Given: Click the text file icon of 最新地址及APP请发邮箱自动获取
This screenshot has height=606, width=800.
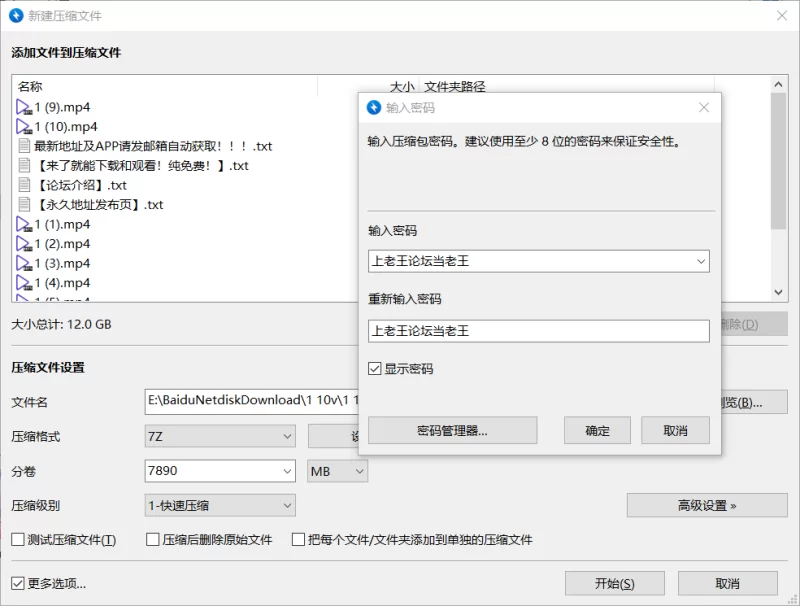Looking at the screenshot, I should point(24,146).
